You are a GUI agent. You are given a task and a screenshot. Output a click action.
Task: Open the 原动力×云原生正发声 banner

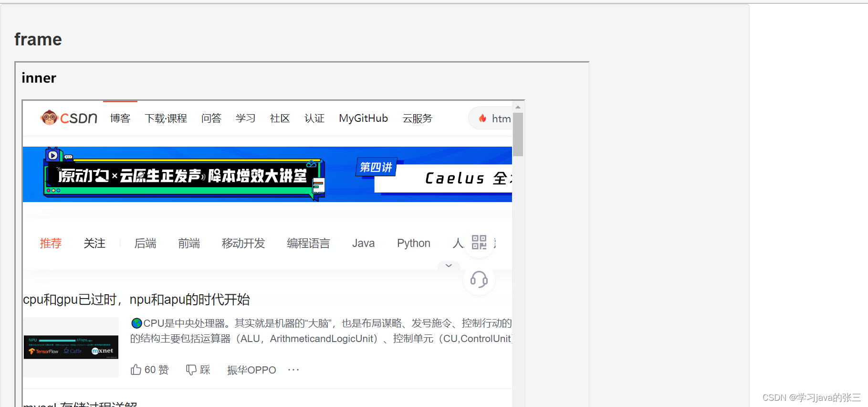point(185,174)
